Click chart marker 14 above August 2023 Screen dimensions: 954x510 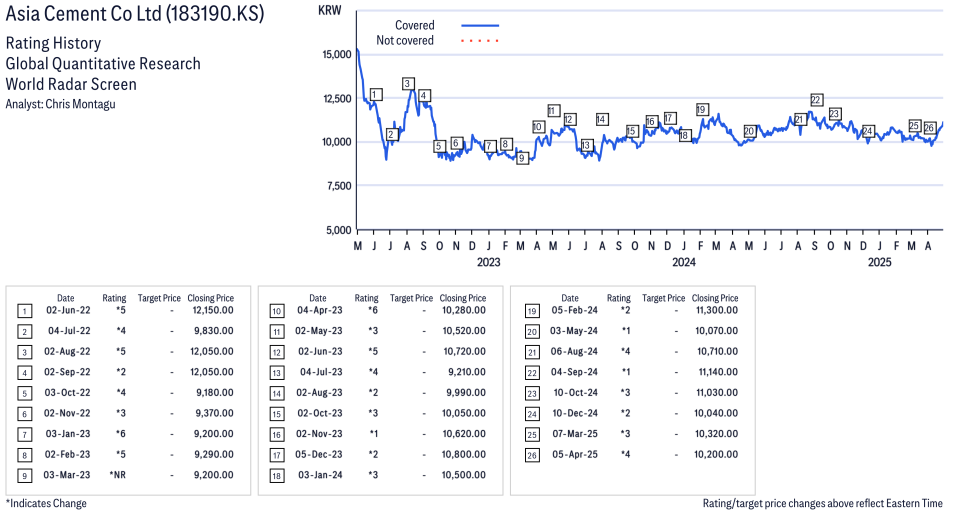click(x=602, y=119)
